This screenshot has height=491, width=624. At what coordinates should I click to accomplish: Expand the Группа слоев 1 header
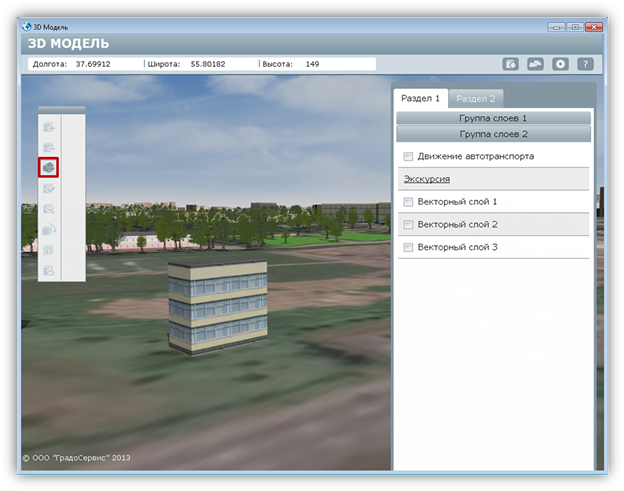(x=493, y=118)
